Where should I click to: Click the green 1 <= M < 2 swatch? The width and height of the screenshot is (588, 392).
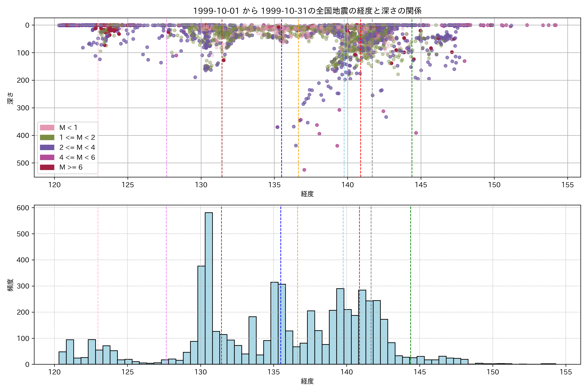(x=47, y=138)
